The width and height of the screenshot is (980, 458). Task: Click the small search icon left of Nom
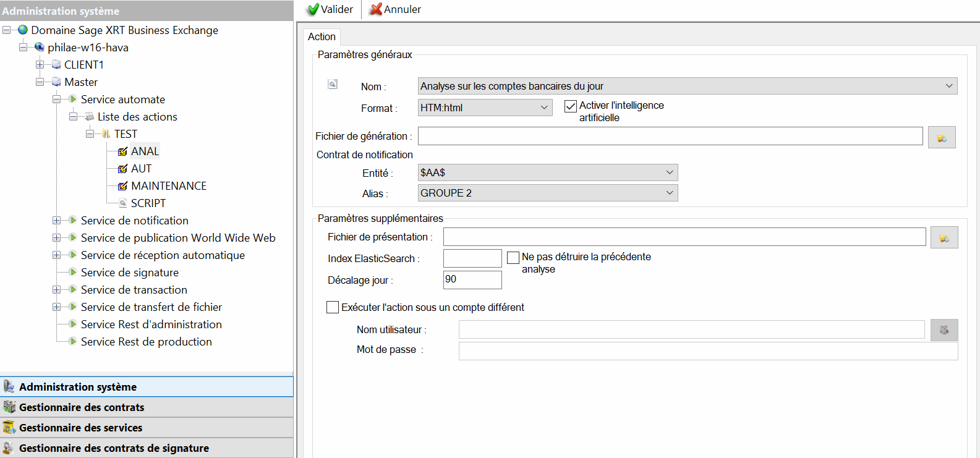coord(333,85)
